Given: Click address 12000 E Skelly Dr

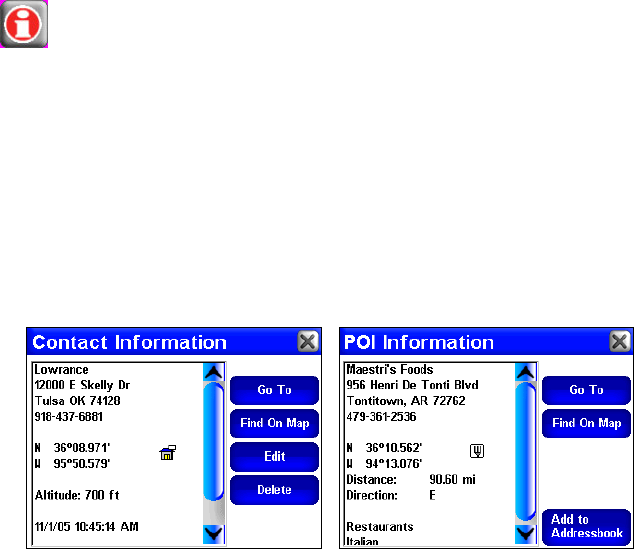Looking at the screenshot, I should pyautogui.click(x=82, y=385).
